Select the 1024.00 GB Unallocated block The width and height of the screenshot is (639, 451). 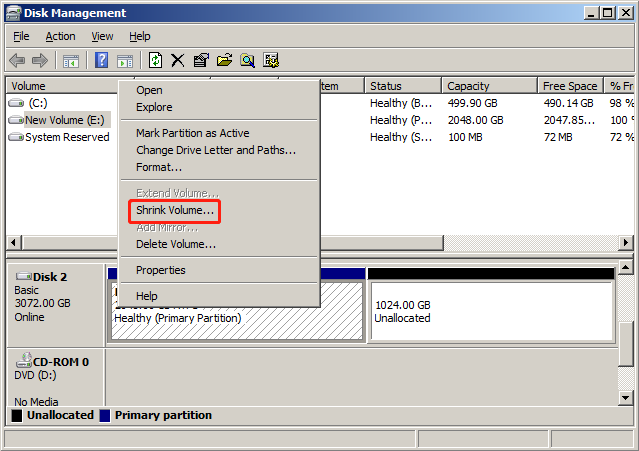pyautogui.click(x=489, y=311)
